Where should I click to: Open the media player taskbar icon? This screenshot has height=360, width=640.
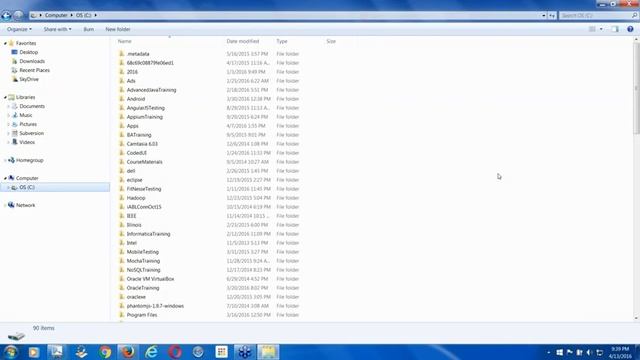34,352
